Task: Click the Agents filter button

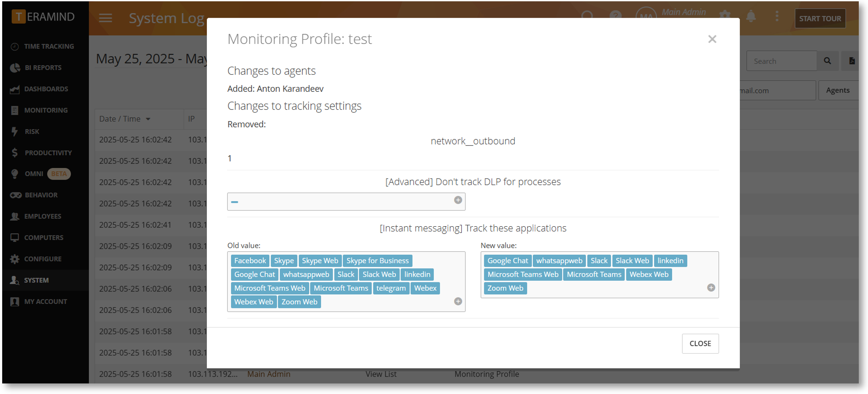Action: coord(838,90)
